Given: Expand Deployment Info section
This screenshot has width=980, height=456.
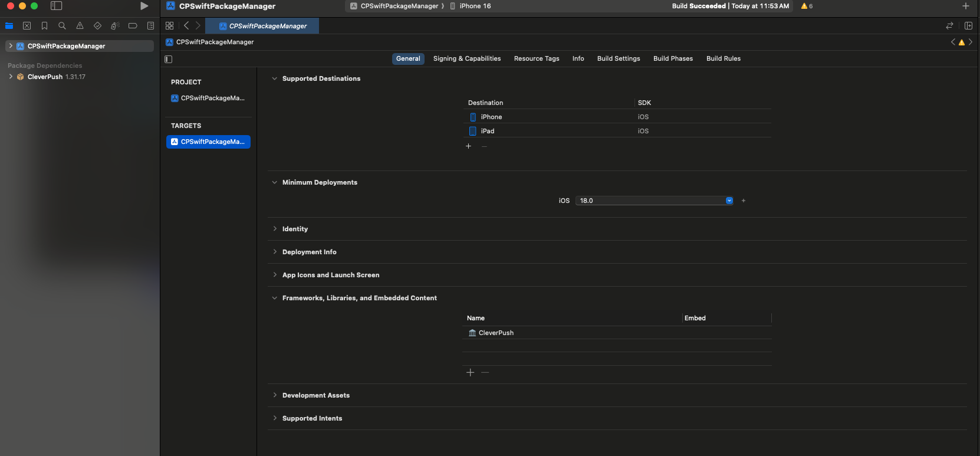Looking at the screenshot, I should click(x=274, y=252).
